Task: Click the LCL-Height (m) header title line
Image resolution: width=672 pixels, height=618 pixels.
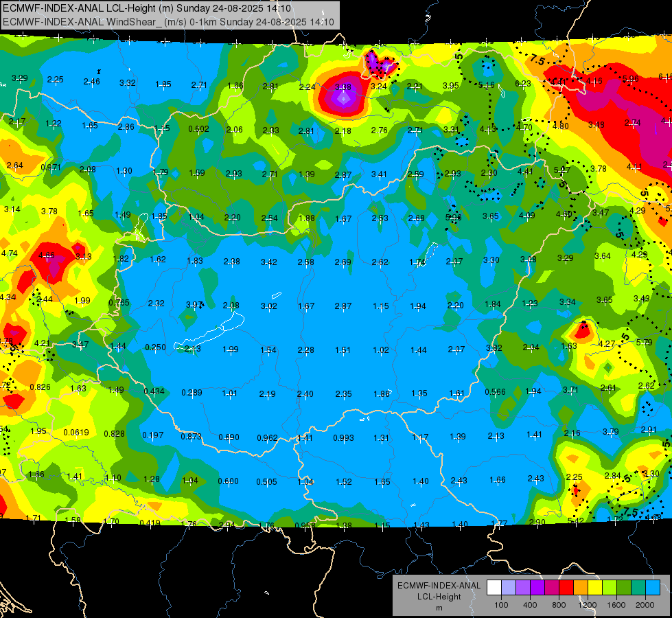Action: (147, 8)
